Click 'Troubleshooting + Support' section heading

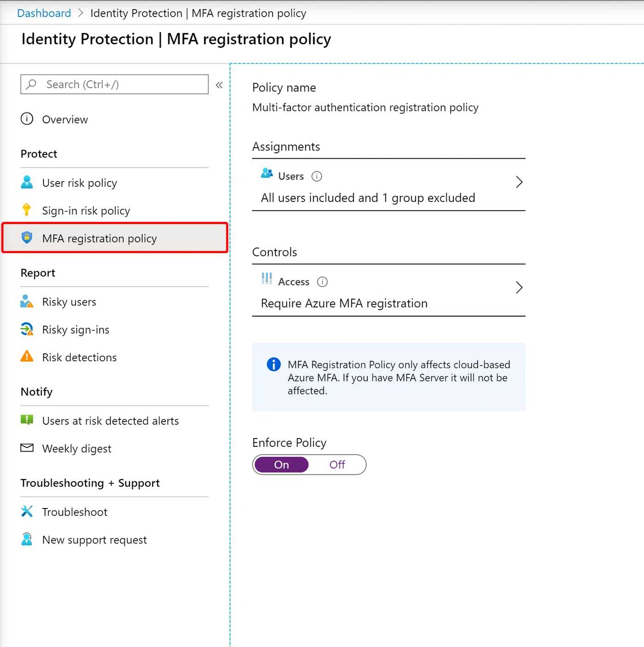pos(90,483)
